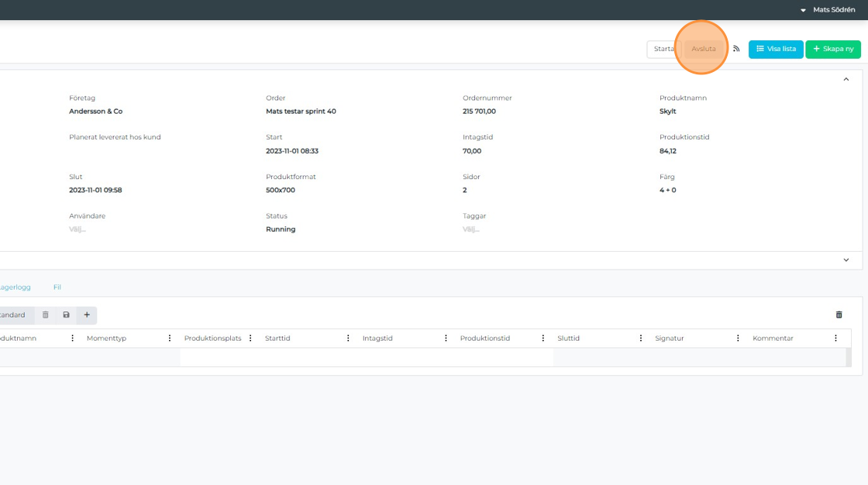Click the RSS feed icon

coord(736,49)
